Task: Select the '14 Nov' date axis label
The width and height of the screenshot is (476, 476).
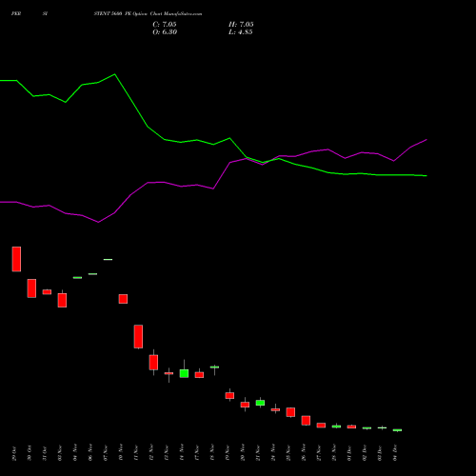Action: click(182, 453)
